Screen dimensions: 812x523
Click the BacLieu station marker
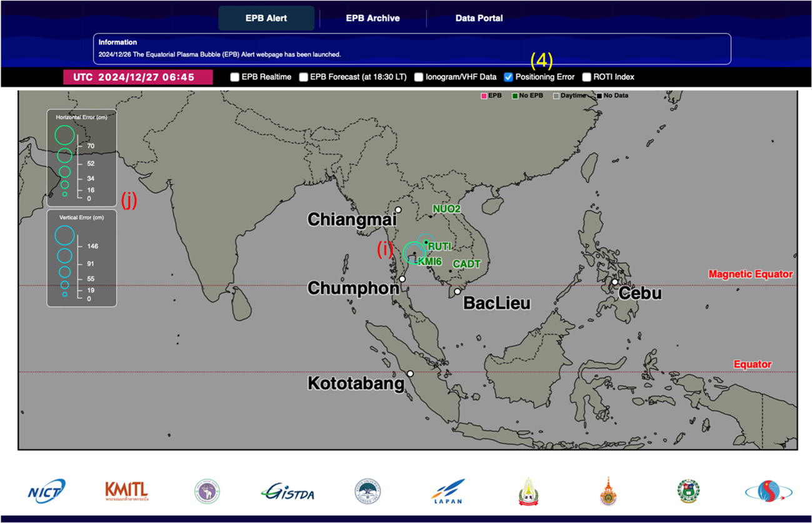click(x=458, y=292)
